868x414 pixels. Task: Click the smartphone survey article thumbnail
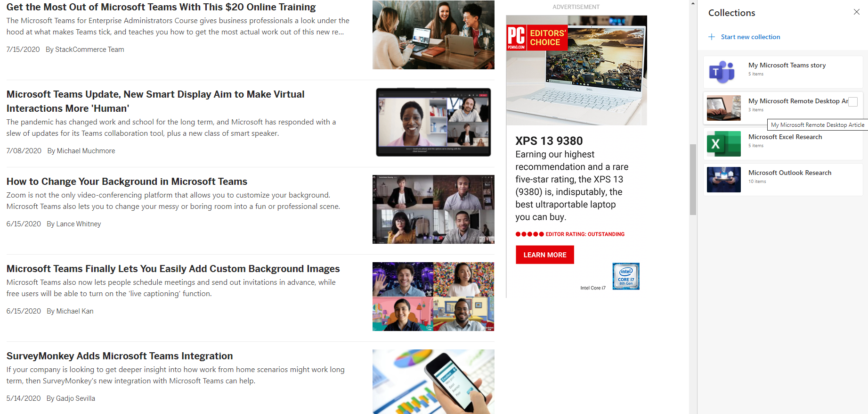point(433,381)
